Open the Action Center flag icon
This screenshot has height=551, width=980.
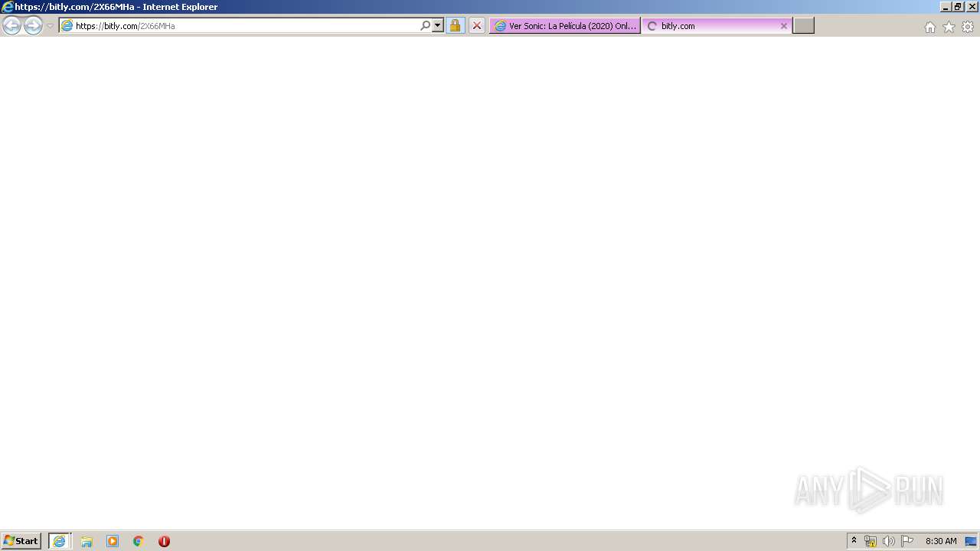pos(907,541)
